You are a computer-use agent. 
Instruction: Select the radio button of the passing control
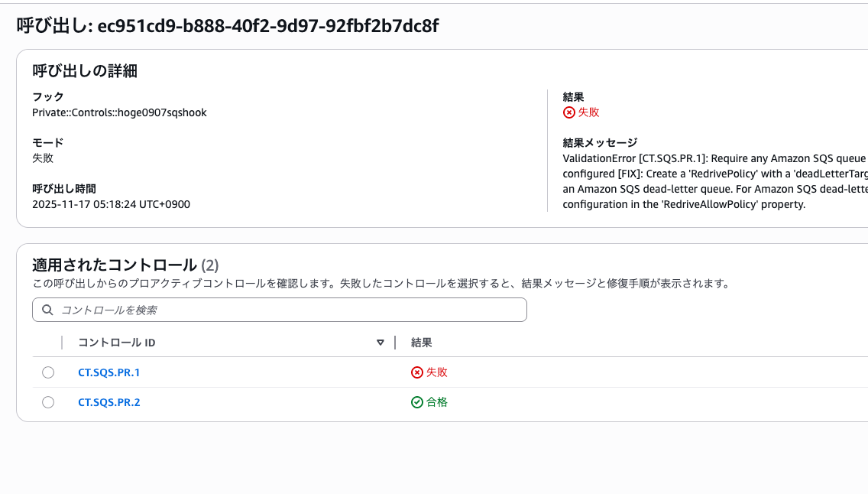pos(48,402)
